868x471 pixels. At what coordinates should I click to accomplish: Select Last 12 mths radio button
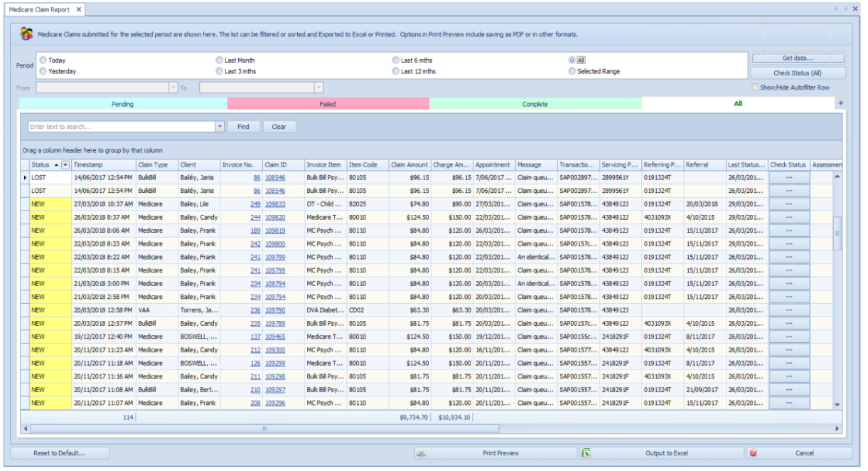point(395,71)
